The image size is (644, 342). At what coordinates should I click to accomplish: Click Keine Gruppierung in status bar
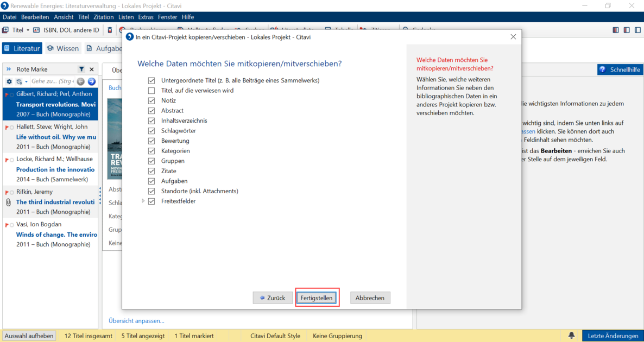(x=337, y=336)
